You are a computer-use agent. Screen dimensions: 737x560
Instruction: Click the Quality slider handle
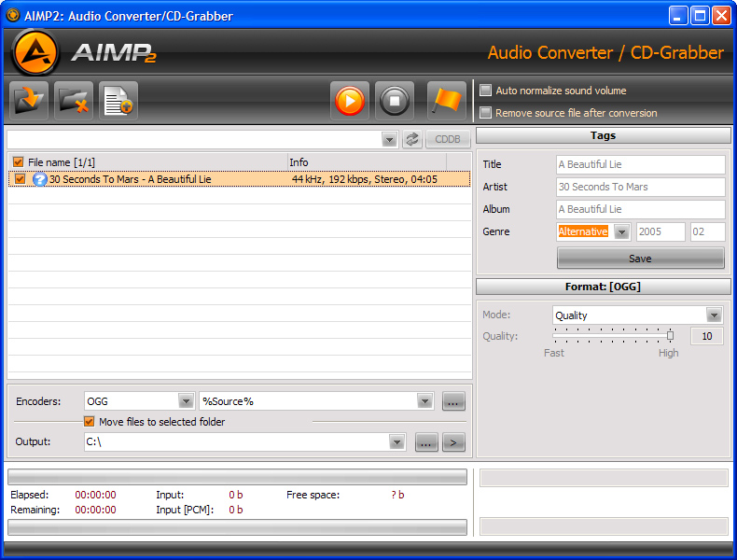pyautogui.click(x=670, y=335)
